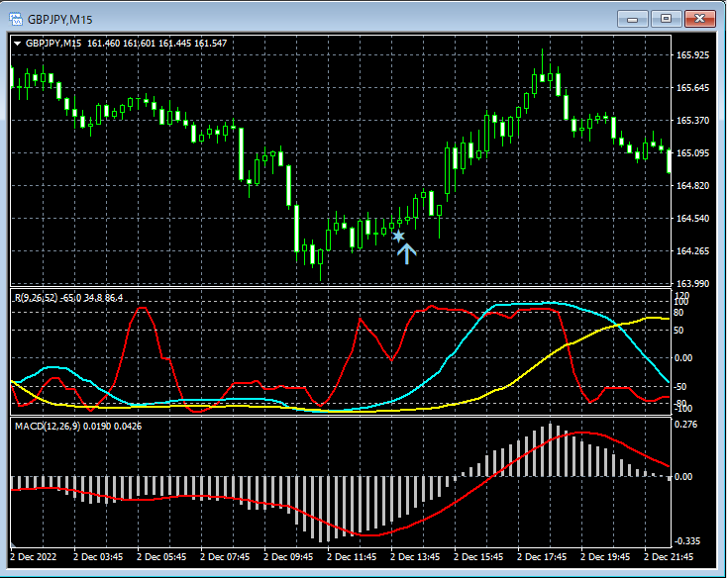Click the blue up-arrow buy signal

click(406, 252)
